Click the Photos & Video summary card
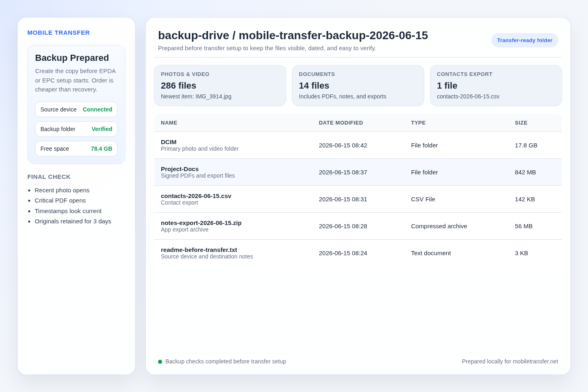 (220, 86)
